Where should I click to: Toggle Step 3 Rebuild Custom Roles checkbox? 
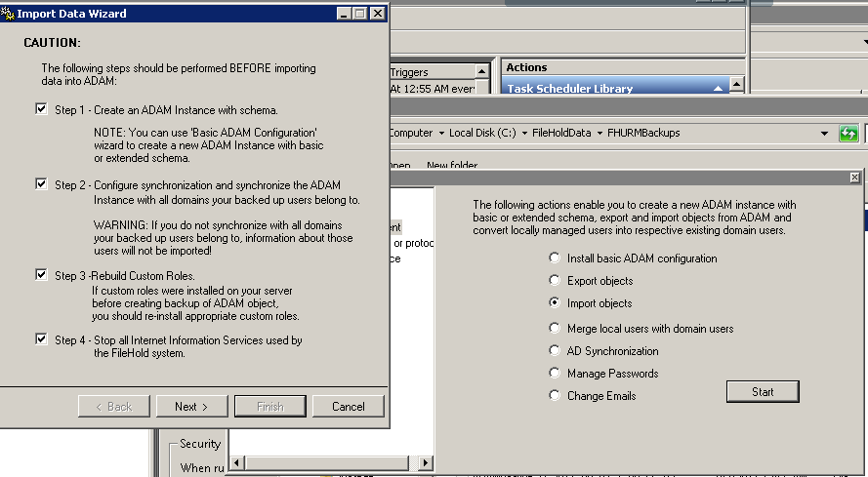[x=42, y=274]
